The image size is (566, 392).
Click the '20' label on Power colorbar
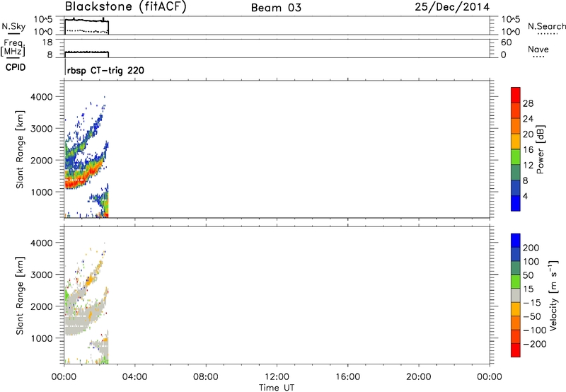528,134
